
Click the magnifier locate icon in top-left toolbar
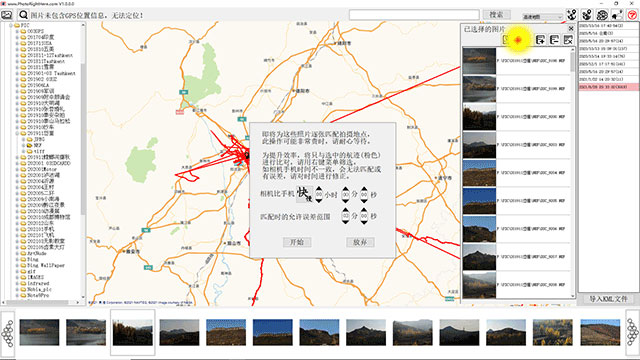pyautogui.click(x=23, y=15)
